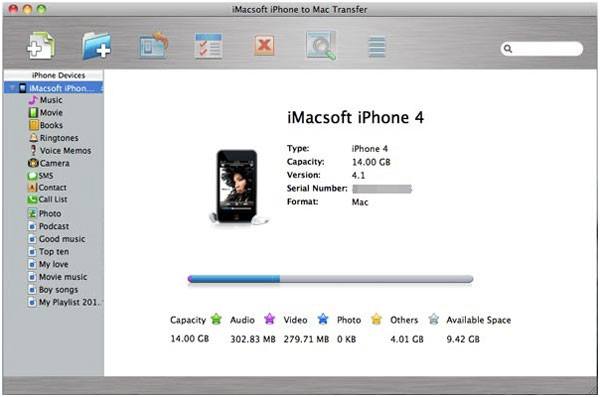The height and width of the screenshot is (397, 600).
Task: Click the storage capacity usage bar
Action: (x=330, y=279)
